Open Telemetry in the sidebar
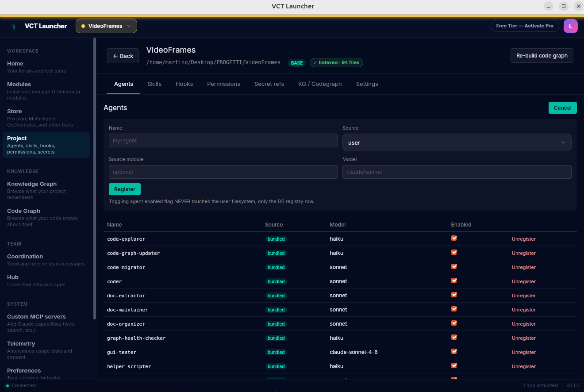584x392 pixels. pos(46,350)
